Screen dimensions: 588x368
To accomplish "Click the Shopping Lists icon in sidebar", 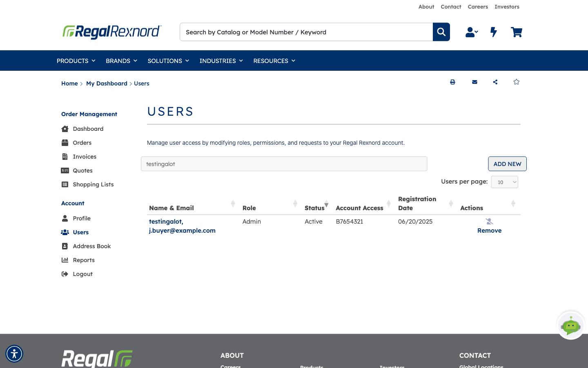I will point(65,184).
